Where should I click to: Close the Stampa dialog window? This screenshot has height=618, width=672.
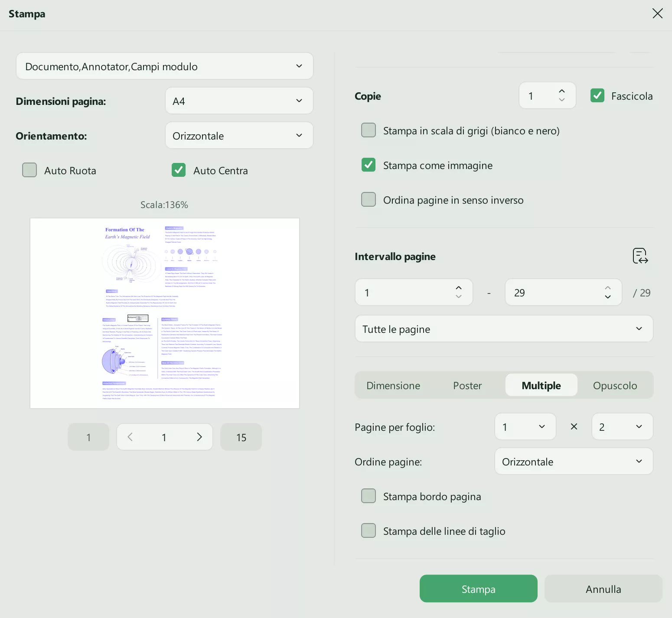(657, 13)
